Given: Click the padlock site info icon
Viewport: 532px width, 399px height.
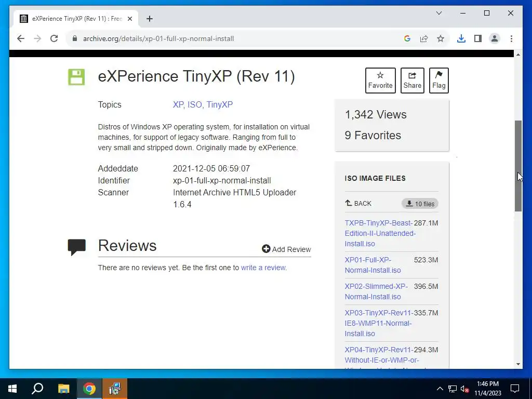Looking at the screenshot, I should point(75,38).
